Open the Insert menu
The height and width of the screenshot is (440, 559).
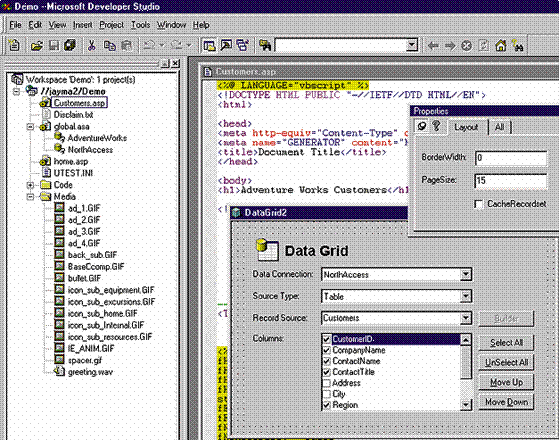[x=83, y=25]
